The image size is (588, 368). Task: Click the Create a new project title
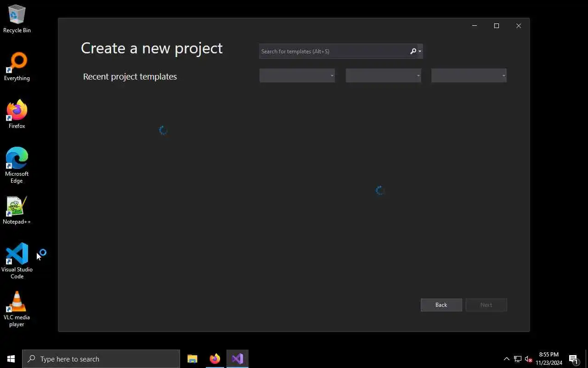(x=152, y=48)
